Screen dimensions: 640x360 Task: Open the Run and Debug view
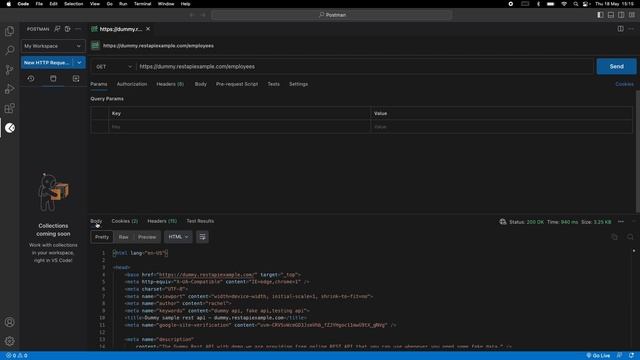tap(9, 89)
